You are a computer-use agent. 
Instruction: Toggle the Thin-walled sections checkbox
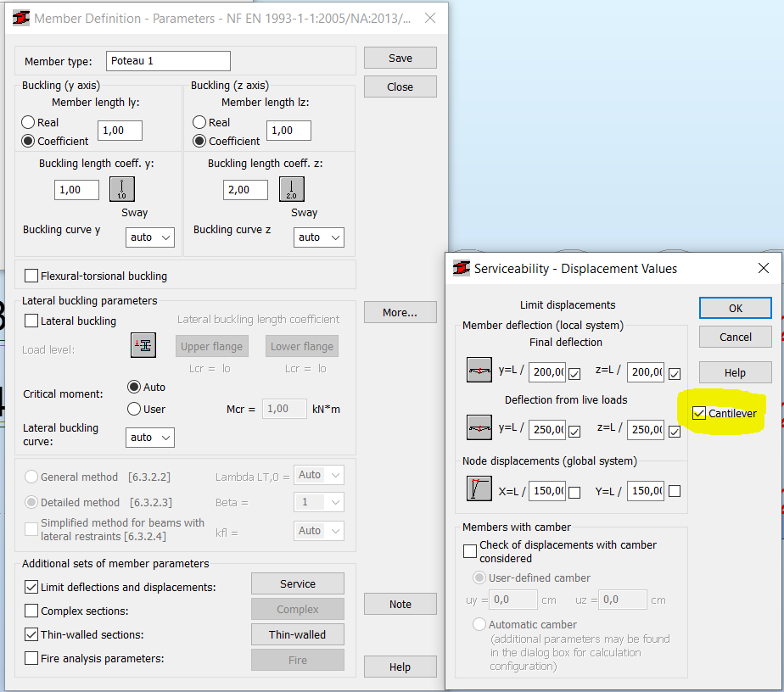pos(31,634)
